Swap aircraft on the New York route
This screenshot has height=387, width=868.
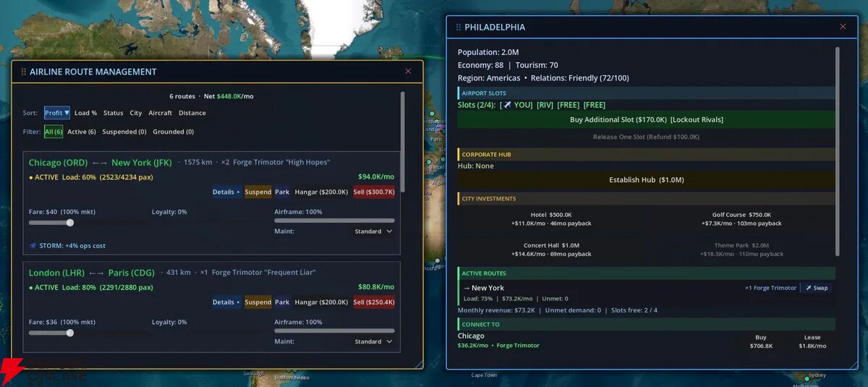coord(817,288)
